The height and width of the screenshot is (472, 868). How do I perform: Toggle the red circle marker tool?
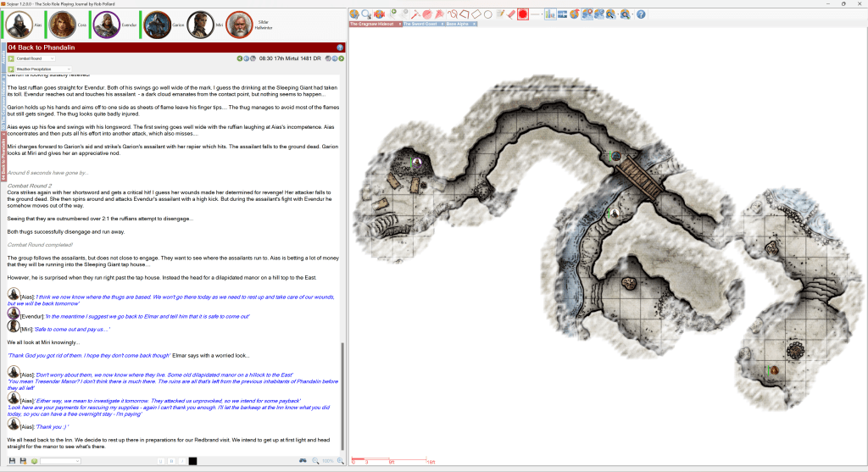pyautogui.click(x=523, y=14)
